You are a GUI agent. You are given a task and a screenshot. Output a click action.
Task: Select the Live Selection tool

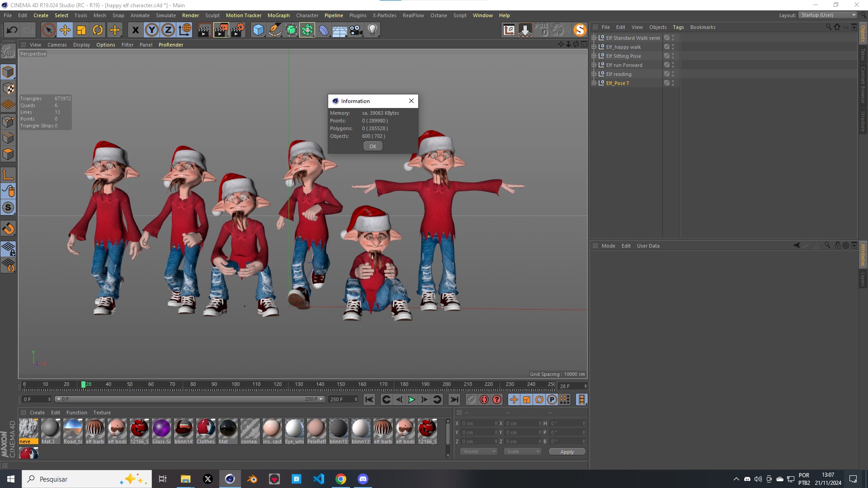pyautogui.click(x=48, y=30)
